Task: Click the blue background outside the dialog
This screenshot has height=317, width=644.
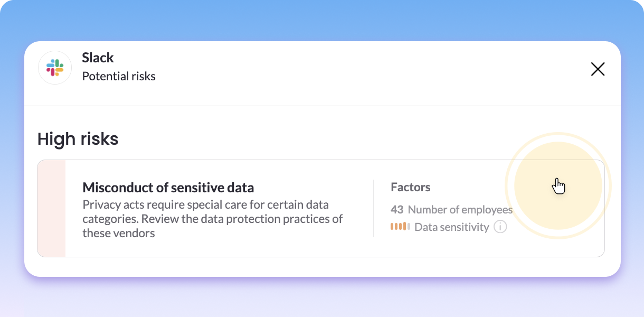Action: (322, 20)
